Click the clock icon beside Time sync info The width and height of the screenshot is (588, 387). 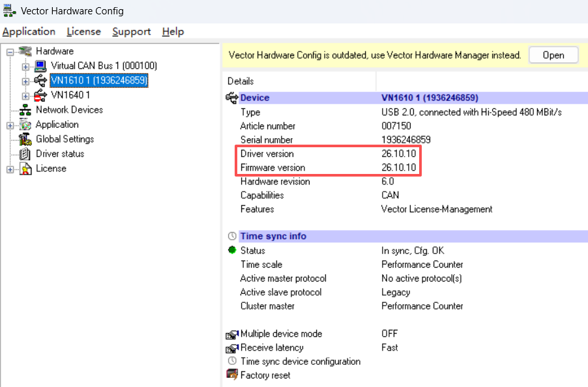click(232, 236)
